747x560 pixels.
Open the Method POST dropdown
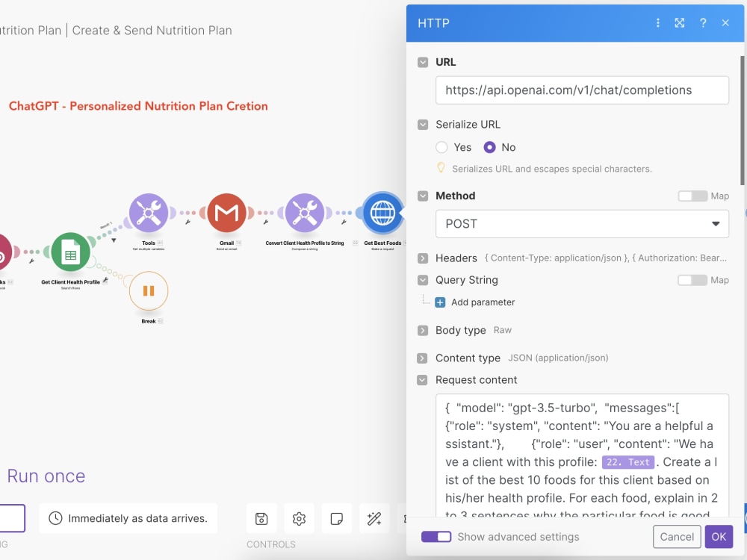click(582, 224)
